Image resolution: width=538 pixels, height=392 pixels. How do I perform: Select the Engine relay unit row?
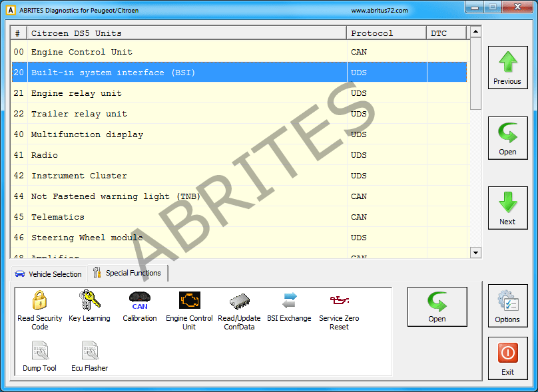click(239, 93)
